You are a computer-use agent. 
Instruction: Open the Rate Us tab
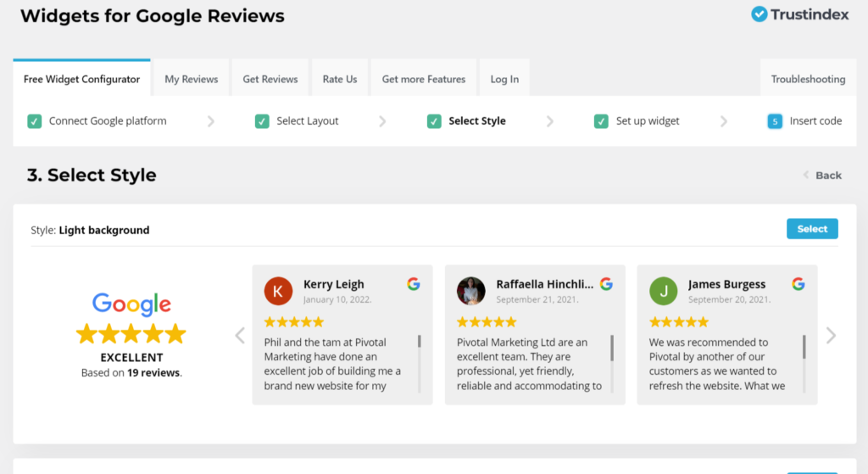(340, 79)
